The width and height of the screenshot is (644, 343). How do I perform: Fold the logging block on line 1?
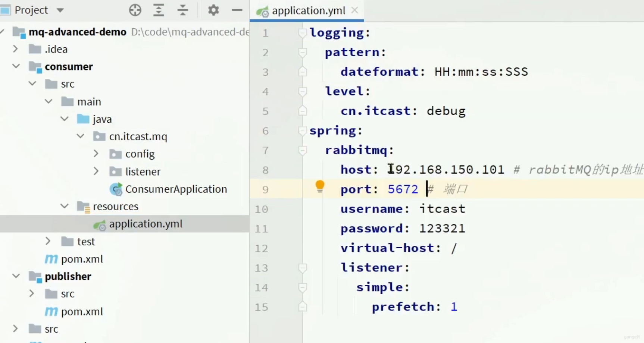click(303, 33)
